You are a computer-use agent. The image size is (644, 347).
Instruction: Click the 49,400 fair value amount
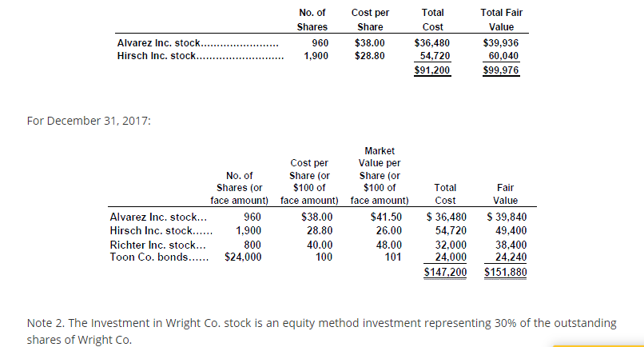point(509,229)
